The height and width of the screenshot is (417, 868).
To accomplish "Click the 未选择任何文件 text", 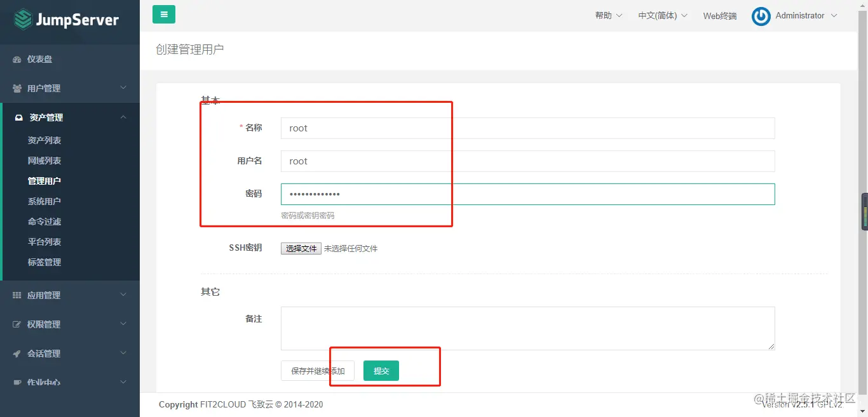I will tap(351, 249).
